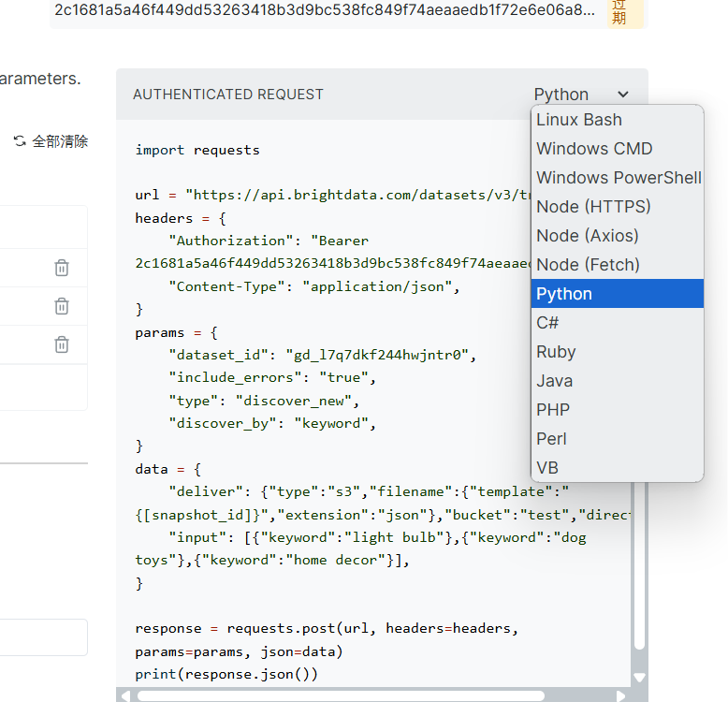Click the empty input box in the left panel
Viewport: 728px width, 702px height.
[x=42, y=637]
